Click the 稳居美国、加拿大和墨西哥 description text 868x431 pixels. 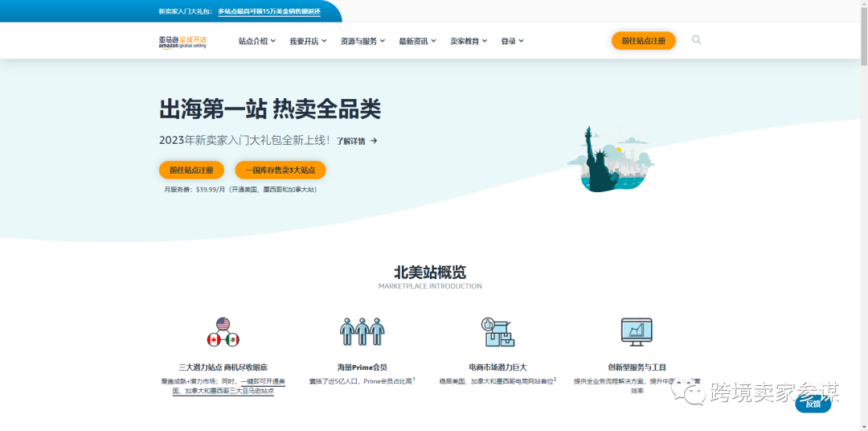tap(497, 381)
